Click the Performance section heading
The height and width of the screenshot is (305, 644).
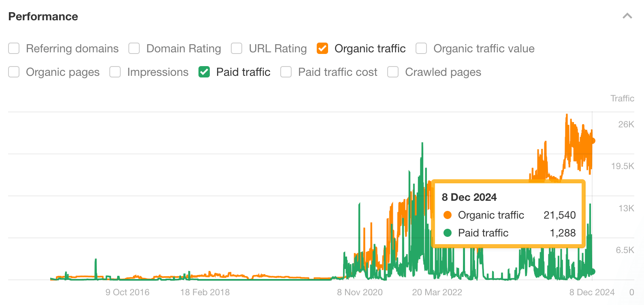[x=43, y=17]
